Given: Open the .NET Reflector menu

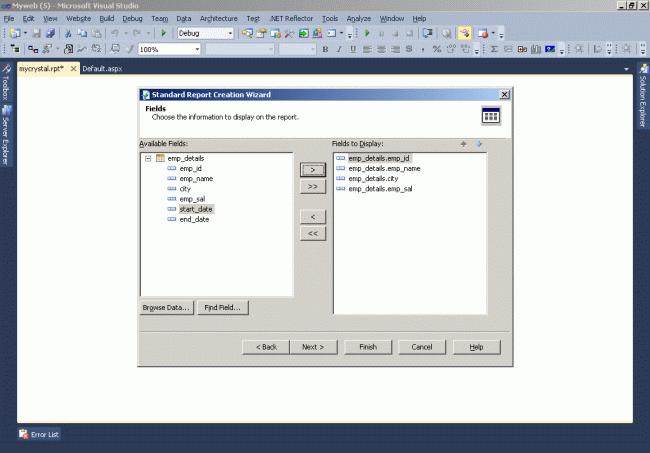Looking at the screenshot, I should point(291,19).
